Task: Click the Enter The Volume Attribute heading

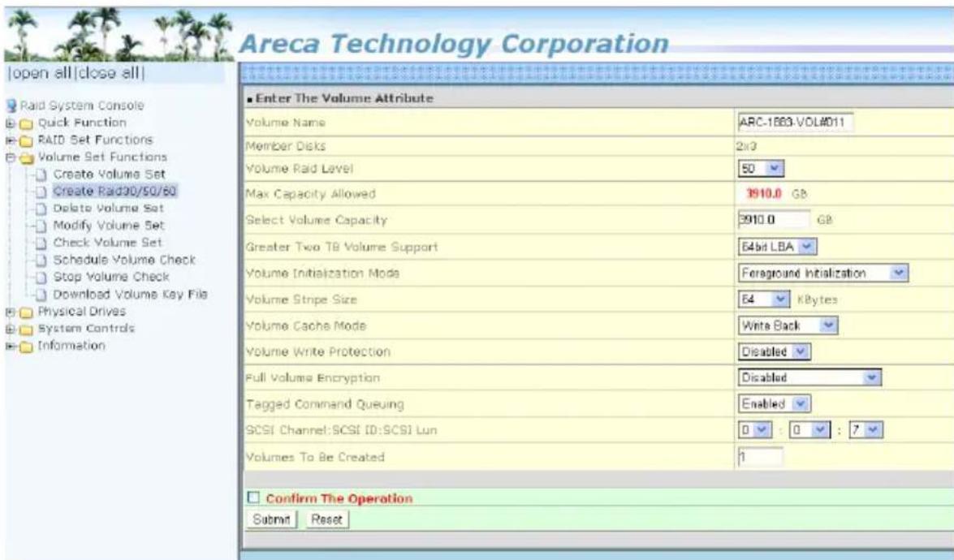Action: (344, 98)
